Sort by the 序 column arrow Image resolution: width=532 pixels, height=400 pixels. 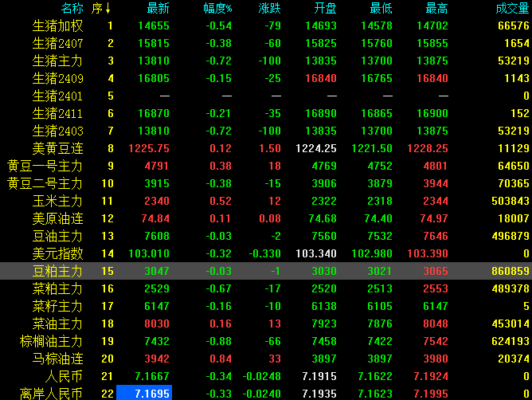pyautogui.click(x=108, y=9)
